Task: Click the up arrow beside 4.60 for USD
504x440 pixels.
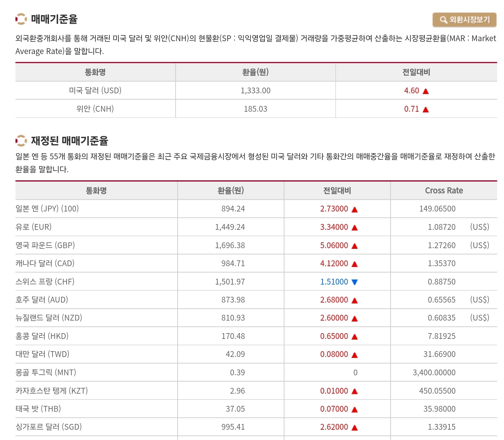Action: (425, 91)
